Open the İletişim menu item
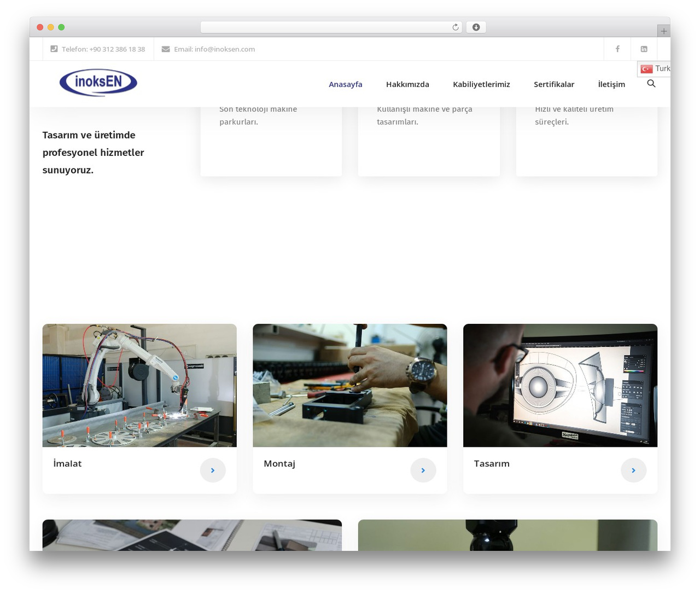700x593 pixels. (611, 84)
